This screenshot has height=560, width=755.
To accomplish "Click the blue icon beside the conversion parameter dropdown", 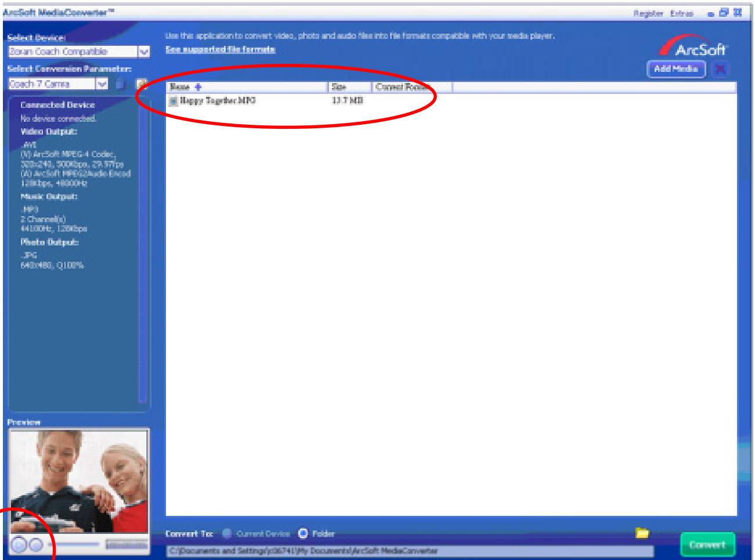I will point(120,84).
